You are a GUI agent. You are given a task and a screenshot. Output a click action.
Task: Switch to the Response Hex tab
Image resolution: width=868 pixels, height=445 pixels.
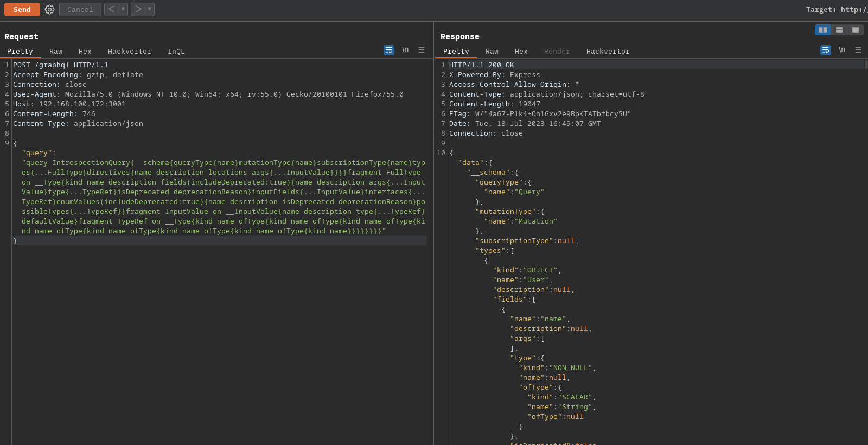521,52
